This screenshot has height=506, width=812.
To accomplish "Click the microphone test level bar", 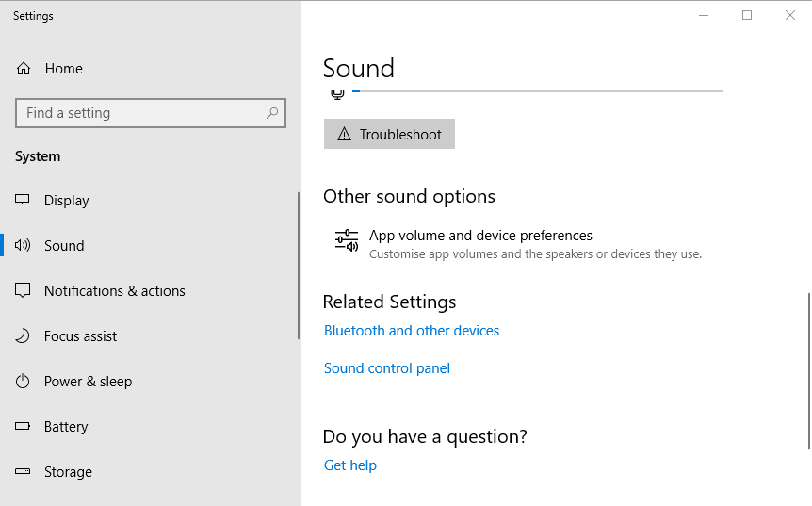I will pos(537,91).
